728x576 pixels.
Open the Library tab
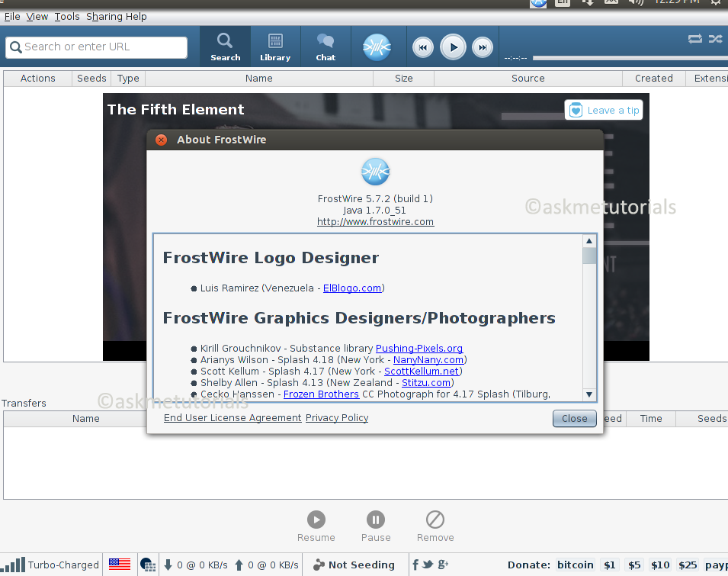tap(275, 47)
